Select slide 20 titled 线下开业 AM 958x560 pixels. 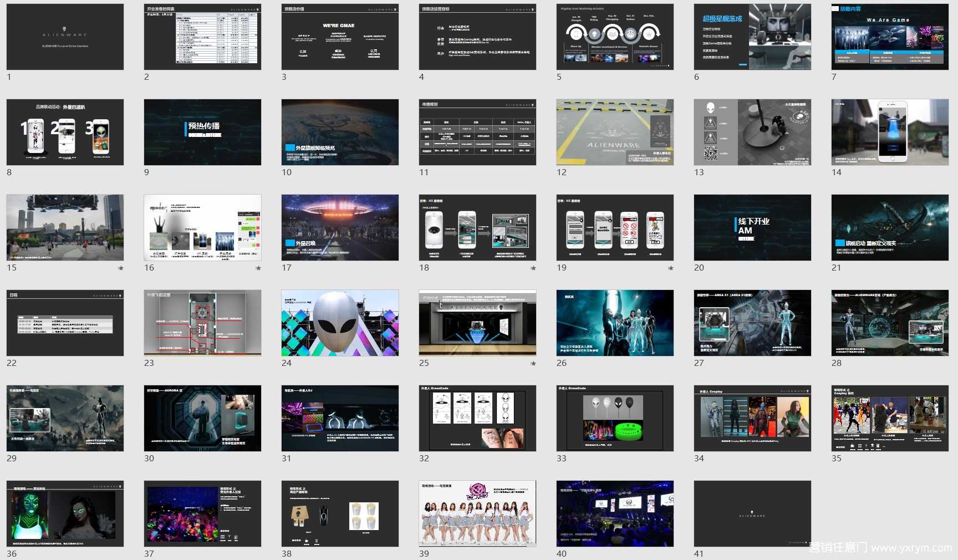[752, 227]
